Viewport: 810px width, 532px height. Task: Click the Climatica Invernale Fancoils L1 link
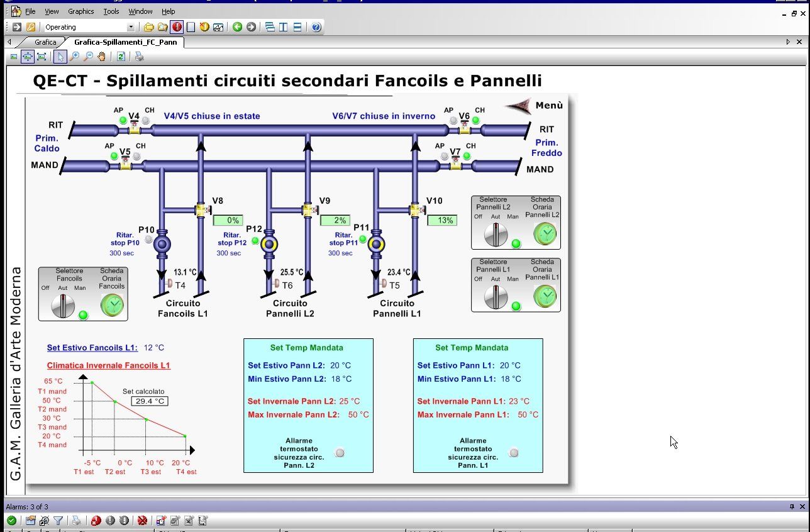pos(108,365)
